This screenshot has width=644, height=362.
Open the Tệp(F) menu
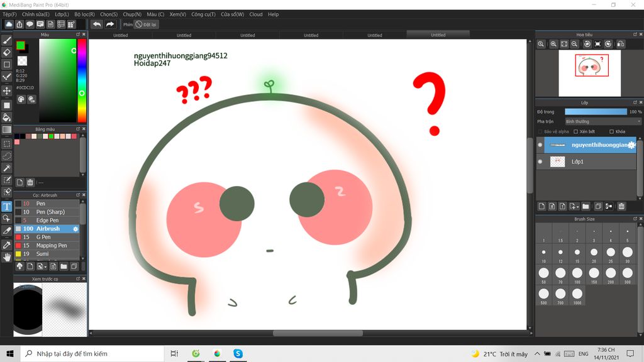pos(10,14)
